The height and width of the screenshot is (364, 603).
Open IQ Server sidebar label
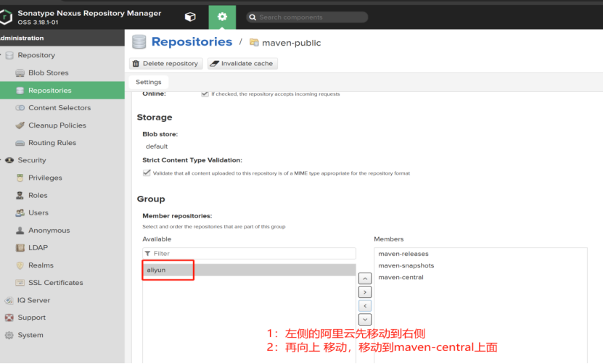pyautogui.click(x=33, y=300)
